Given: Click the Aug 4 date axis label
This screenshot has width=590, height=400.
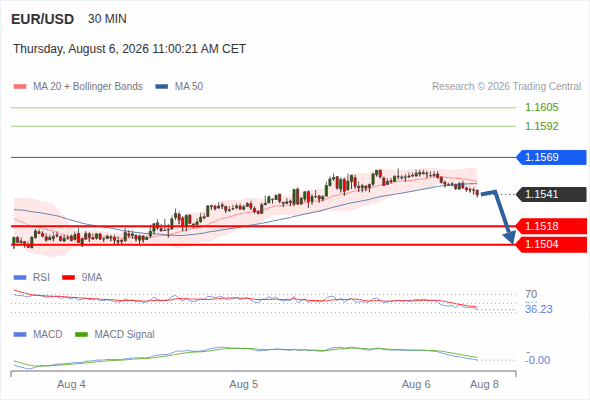Looking at the screenshot, I should point(71,385).
